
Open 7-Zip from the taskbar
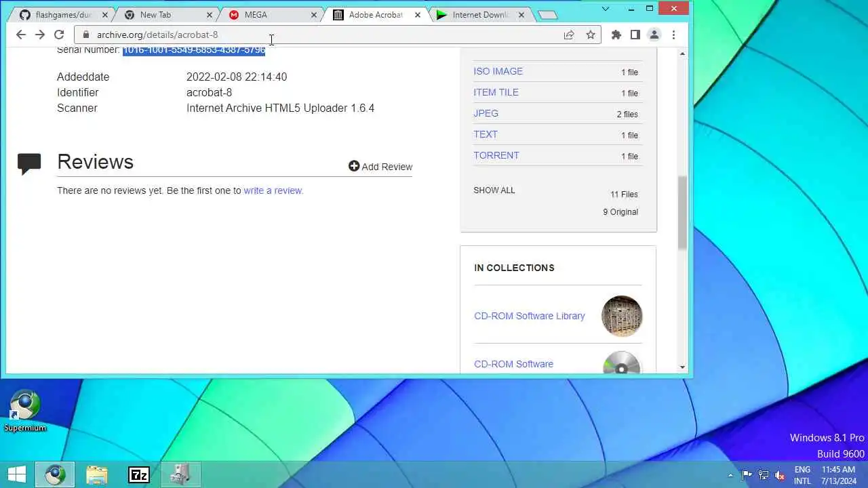[x=139, y=474]
